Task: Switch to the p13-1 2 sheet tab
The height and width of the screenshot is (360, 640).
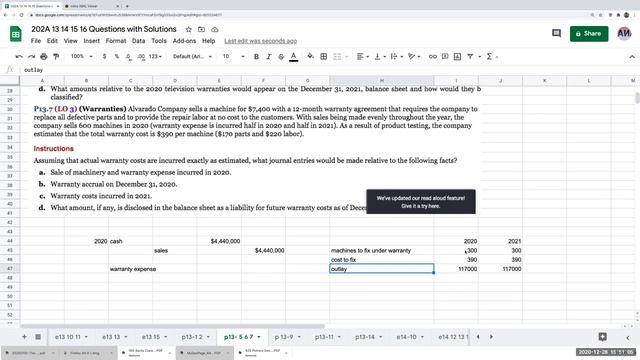Action: [x=195, y=337]
